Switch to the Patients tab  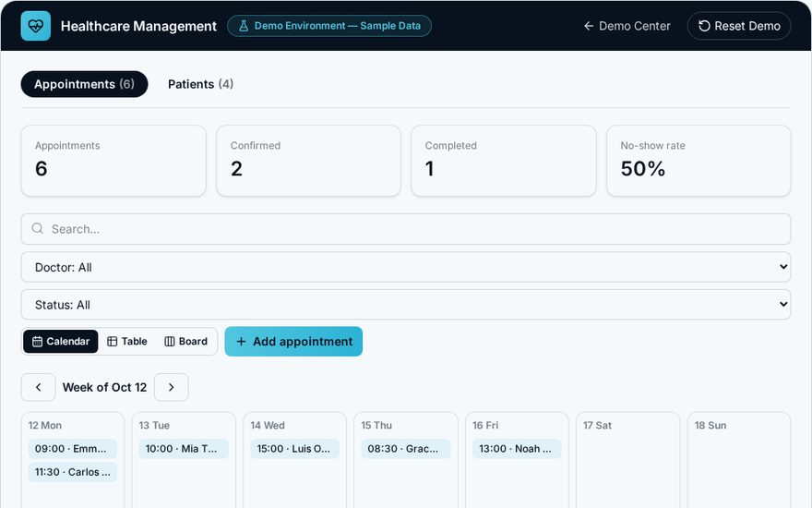(x=200, y=84)
